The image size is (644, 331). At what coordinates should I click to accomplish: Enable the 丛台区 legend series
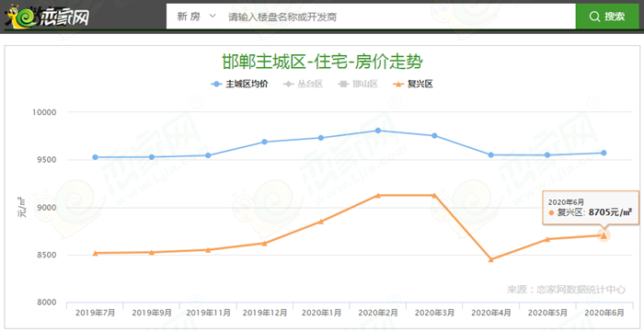coord(303,85)
